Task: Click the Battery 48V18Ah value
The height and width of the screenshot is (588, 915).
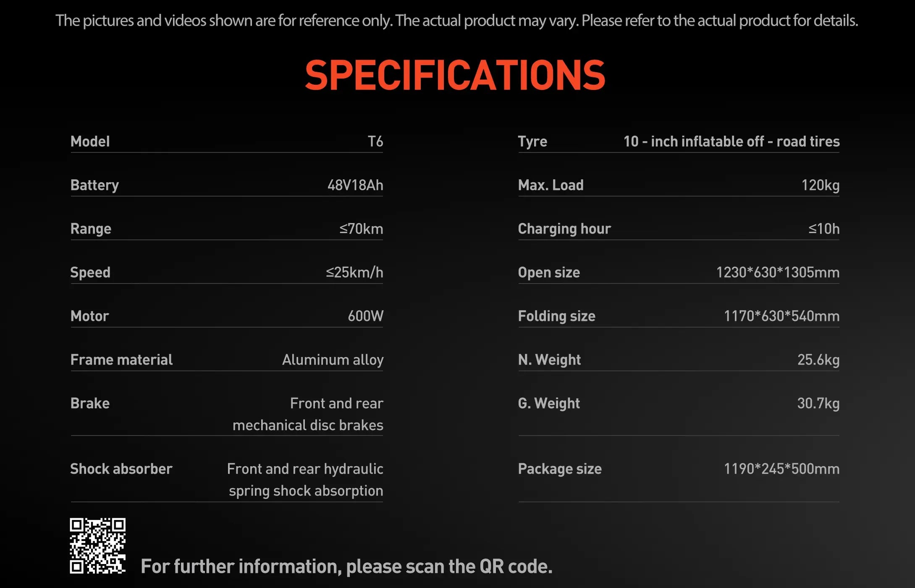Action: [x=355, y=185]
